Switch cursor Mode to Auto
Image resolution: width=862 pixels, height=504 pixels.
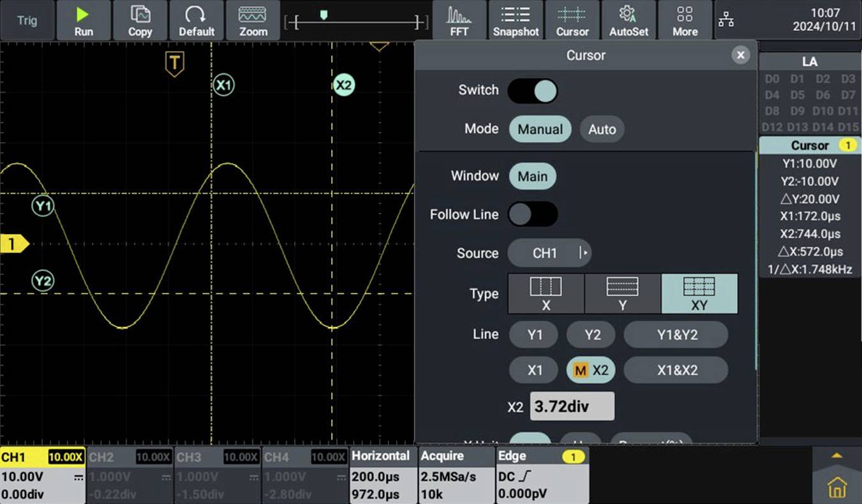(602, 129)
